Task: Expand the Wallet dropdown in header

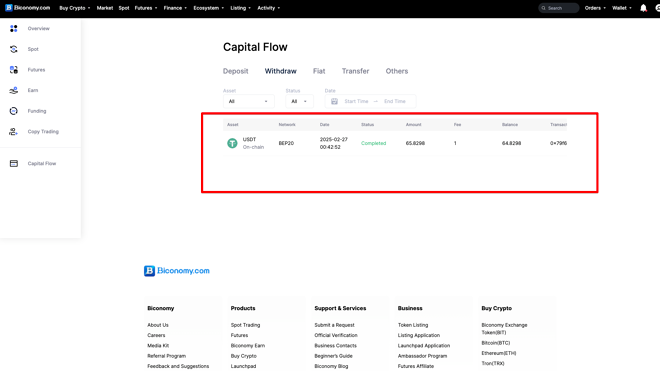Action: 622,8
